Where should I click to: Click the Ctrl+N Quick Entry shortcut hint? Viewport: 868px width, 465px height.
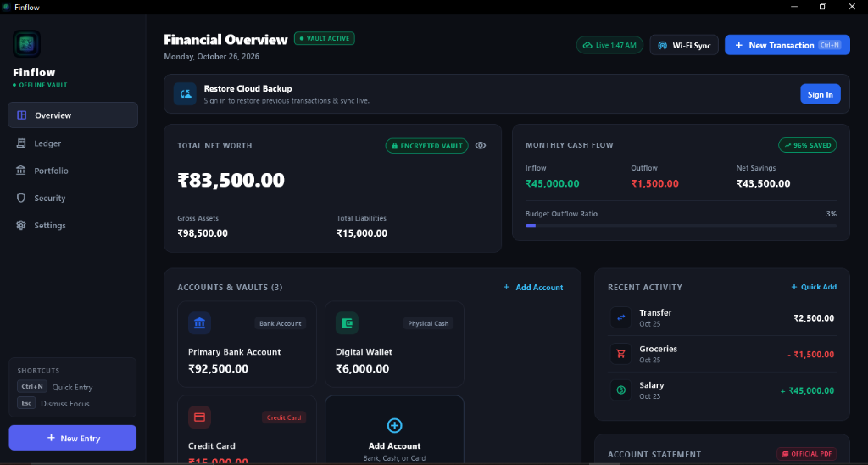coord(55,387)
